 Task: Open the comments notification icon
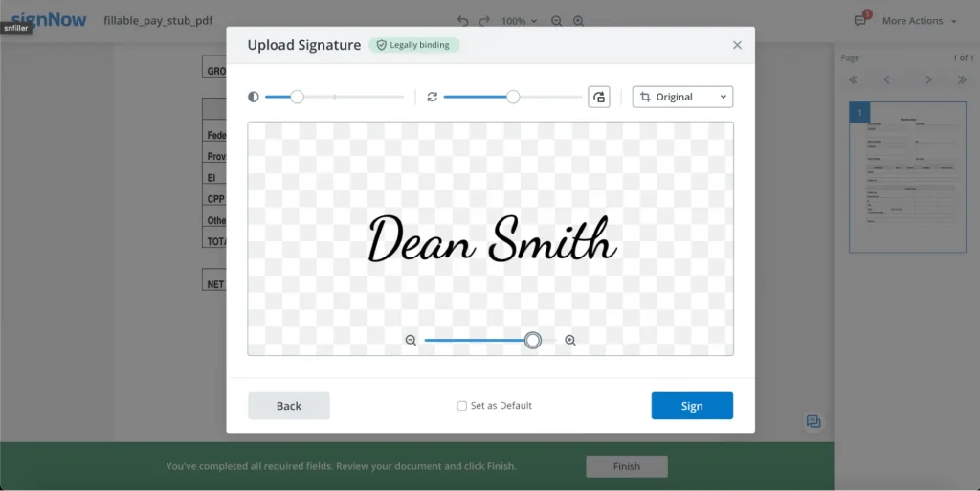(860, 20)
